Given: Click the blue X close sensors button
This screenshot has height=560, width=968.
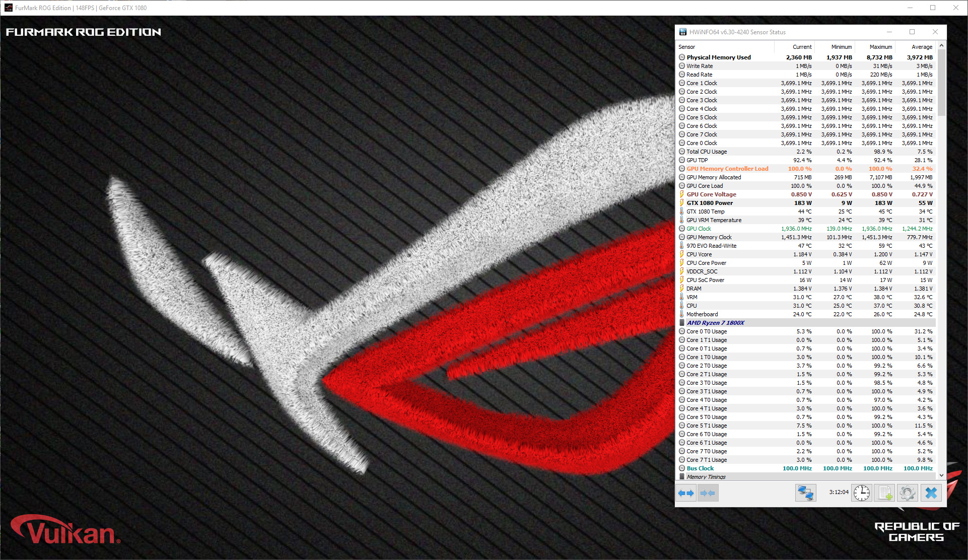Looking at the screenshot, I should (x=931, y=493).
